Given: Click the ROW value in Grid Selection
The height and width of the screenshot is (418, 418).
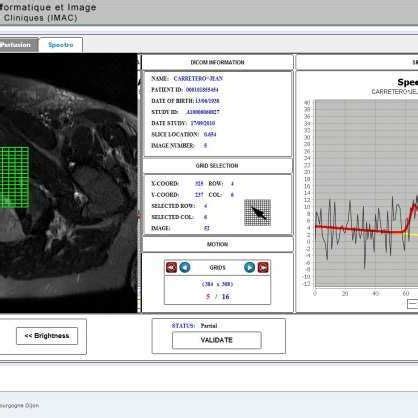Looking at the screenshot, I should coord(232,184).
